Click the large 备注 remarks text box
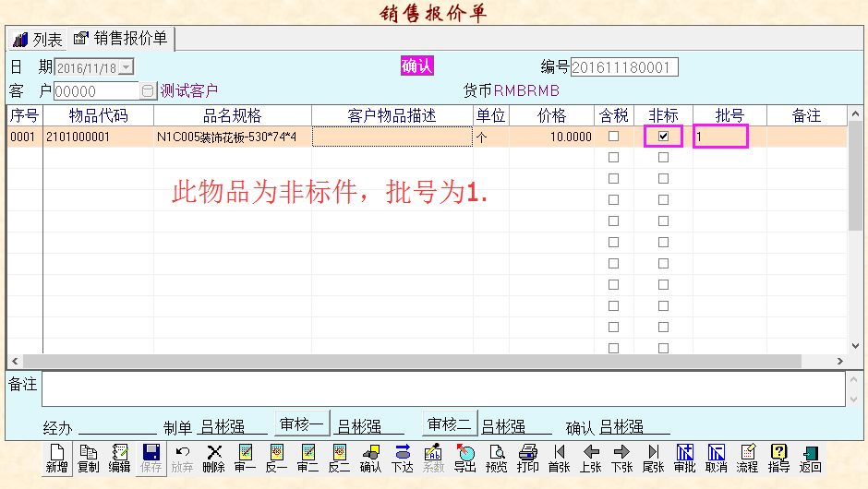The height and width of the screenshot is (489, 868). [x=443, y=388]
